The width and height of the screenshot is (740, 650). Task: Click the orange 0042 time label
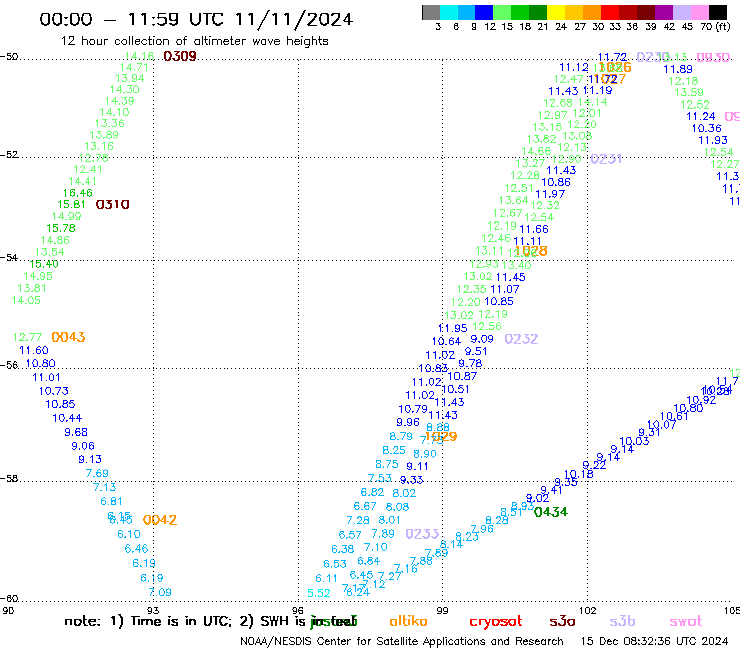[160, 520]
